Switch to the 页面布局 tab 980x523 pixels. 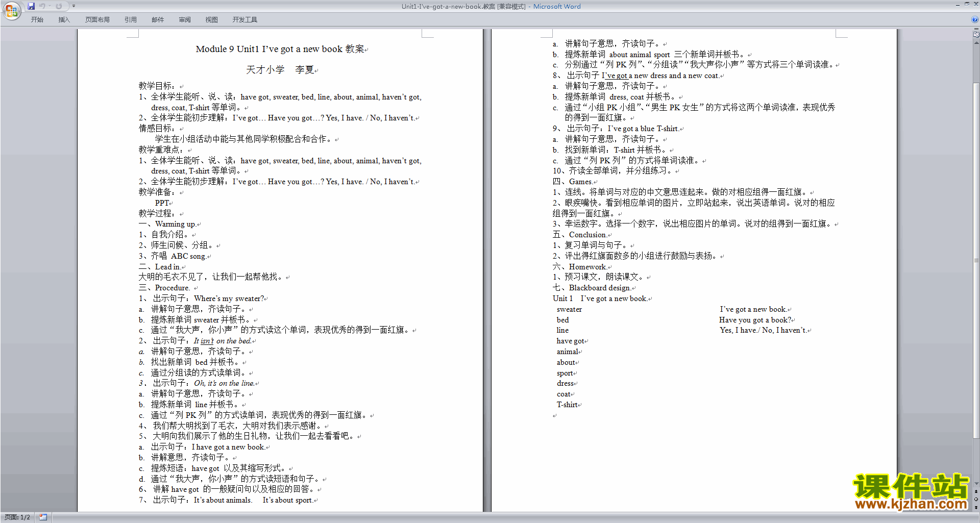97,19
